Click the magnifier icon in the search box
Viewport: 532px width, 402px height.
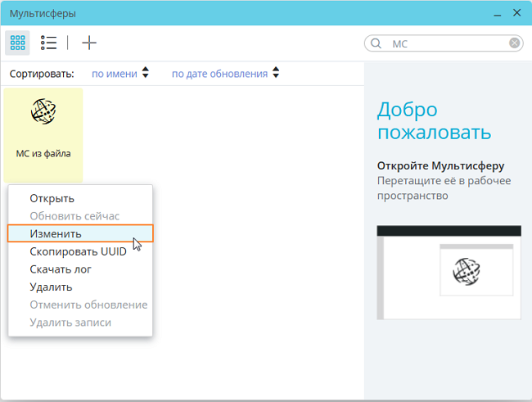pos(376,43)
